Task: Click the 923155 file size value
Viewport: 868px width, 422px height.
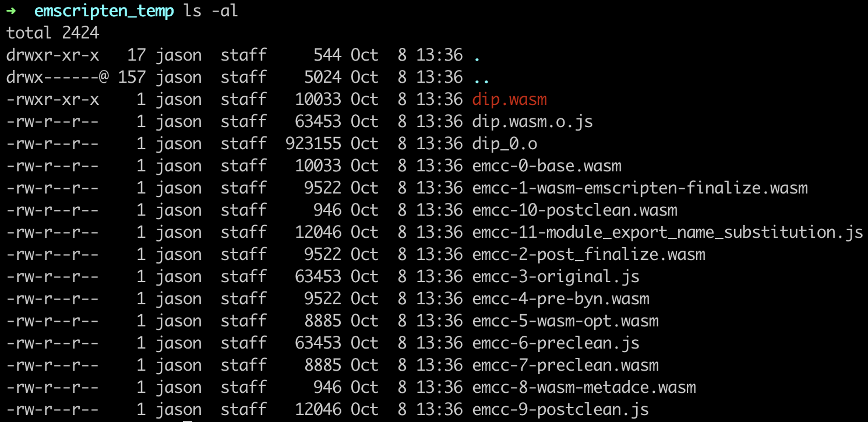Action: (313, 144)
